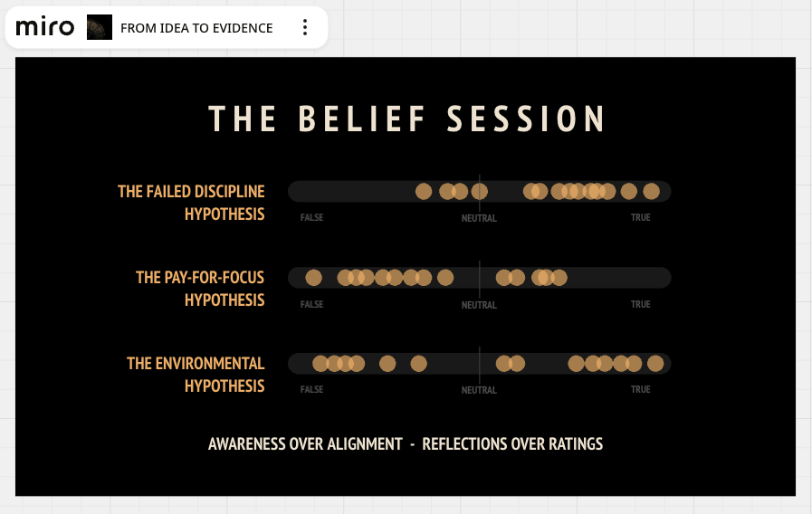Click the rightmost dot on Failed Discipline slider
The width and height of the screenshot is (812, 514).
click(652, 192)
